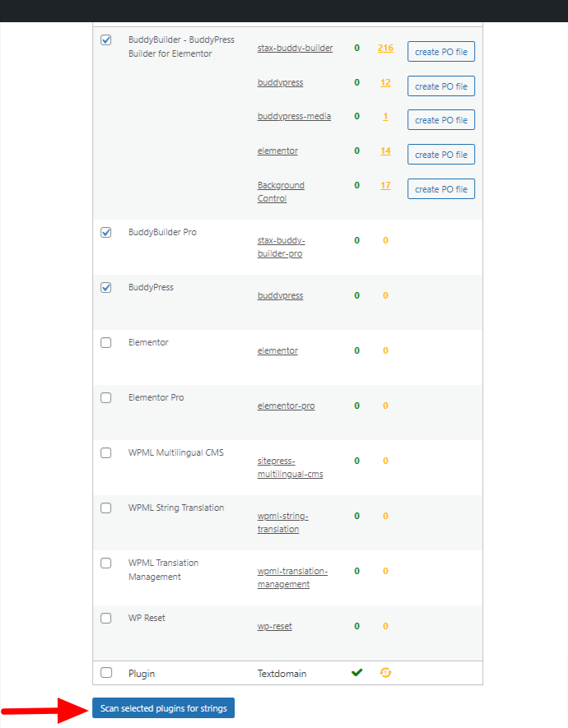Select WPML String Translation checkbox
Viewport: 568px width, 728px height.
106,508
